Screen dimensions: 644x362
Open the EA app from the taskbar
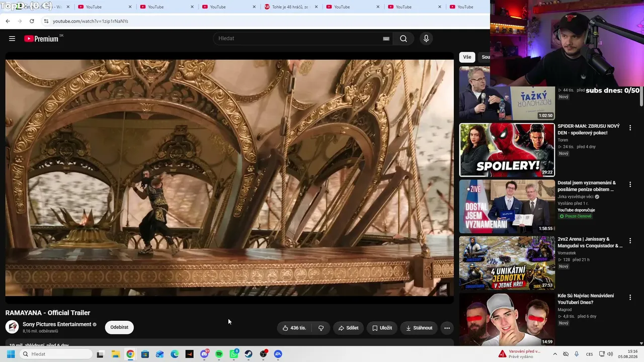coord(278,354)
